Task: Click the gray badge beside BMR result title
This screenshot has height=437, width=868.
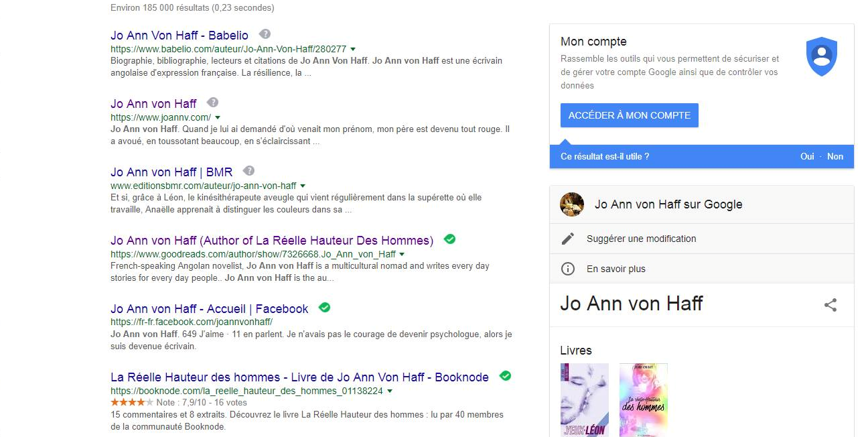Action: 249,171
